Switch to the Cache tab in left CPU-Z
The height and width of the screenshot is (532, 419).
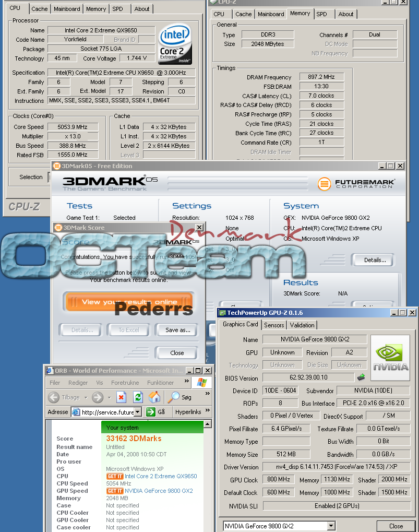tap(40, 9)
